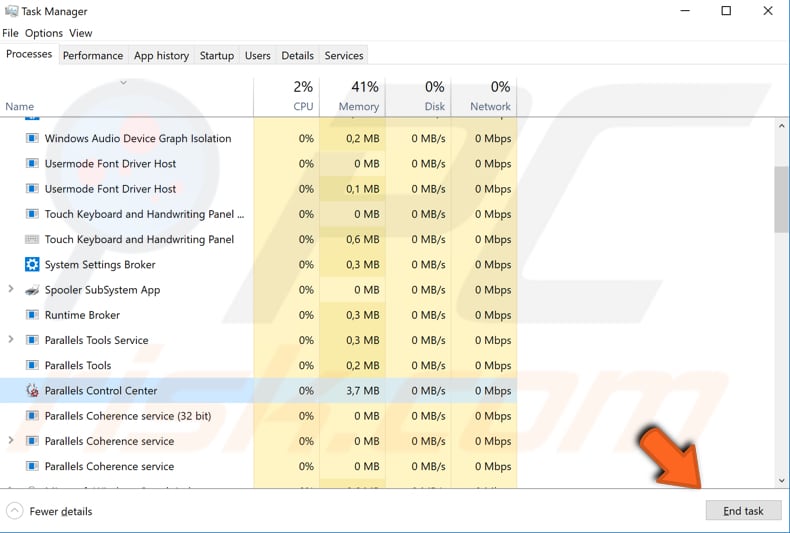Click the Parallels Tools Service icon
The height and width of the screenshot is (533, 790).
[32, 340]
